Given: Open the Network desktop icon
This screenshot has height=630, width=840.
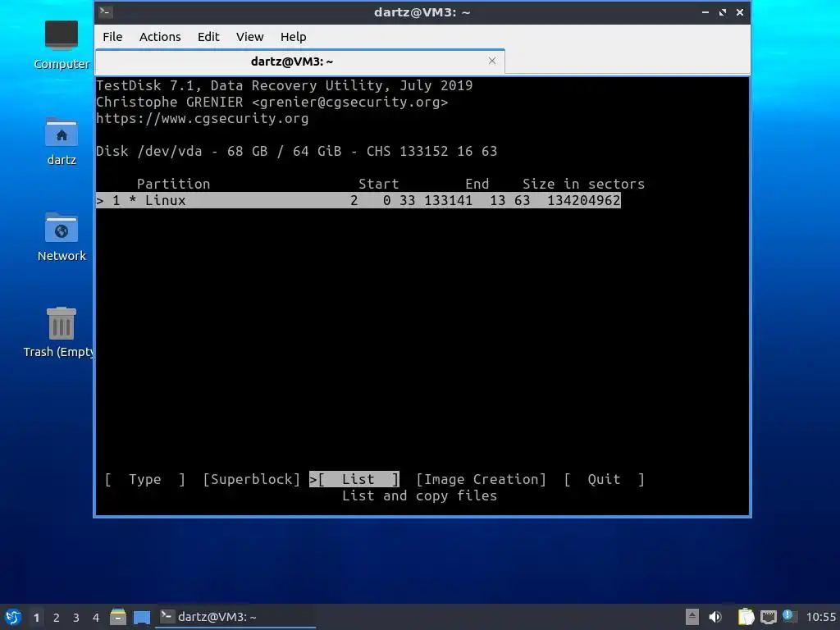Looking at the screenshot, I should point(61,237).
